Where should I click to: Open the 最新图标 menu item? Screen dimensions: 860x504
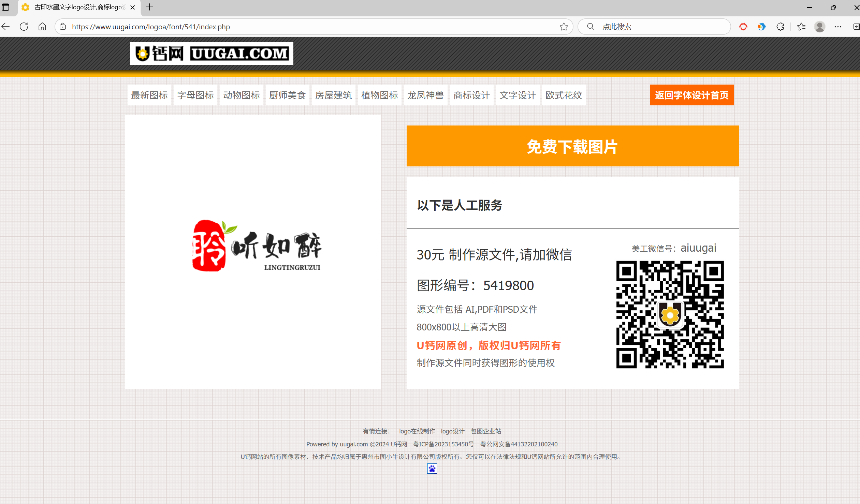click(149, 95)
